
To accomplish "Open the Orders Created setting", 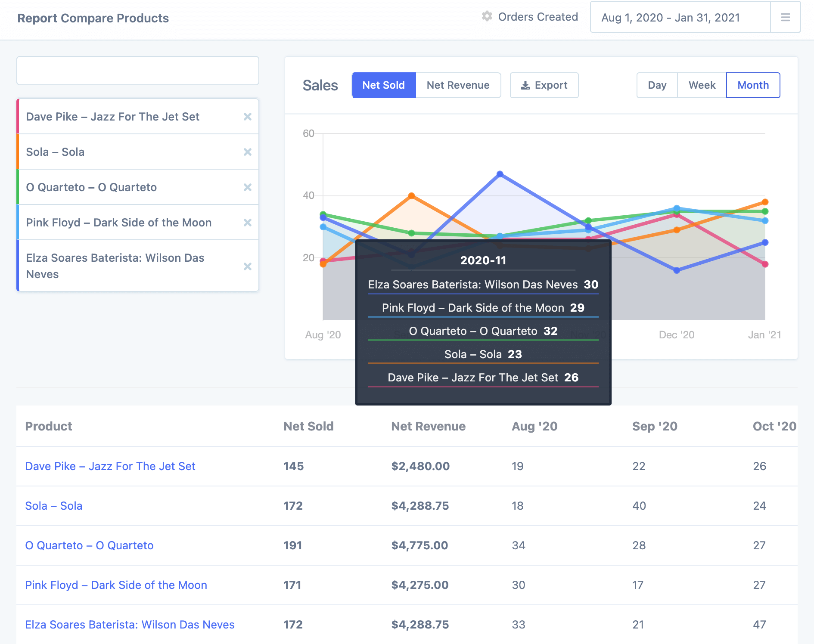I will (537, 17).
